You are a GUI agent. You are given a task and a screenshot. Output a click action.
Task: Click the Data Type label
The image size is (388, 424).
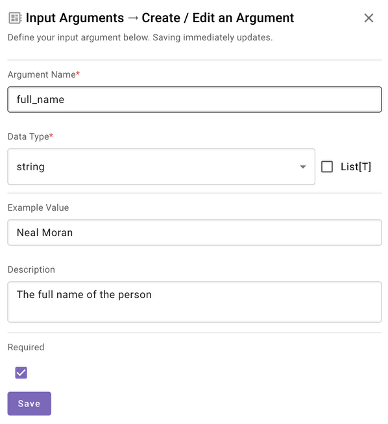(x=30, y=136)
